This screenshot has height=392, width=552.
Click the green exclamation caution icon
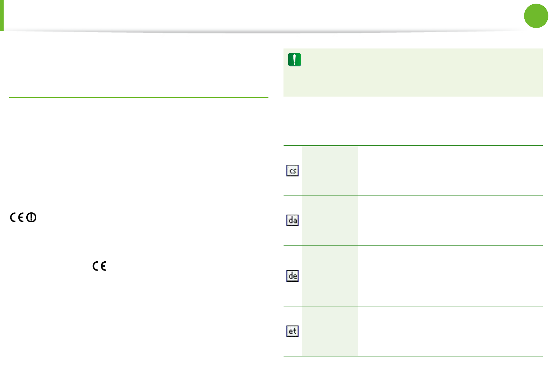[294, 60]
